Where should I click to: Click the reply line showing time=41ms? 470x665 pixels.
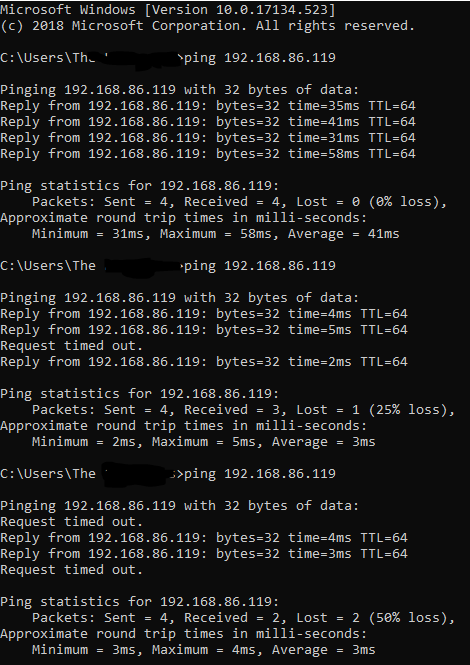click(208, 122)
